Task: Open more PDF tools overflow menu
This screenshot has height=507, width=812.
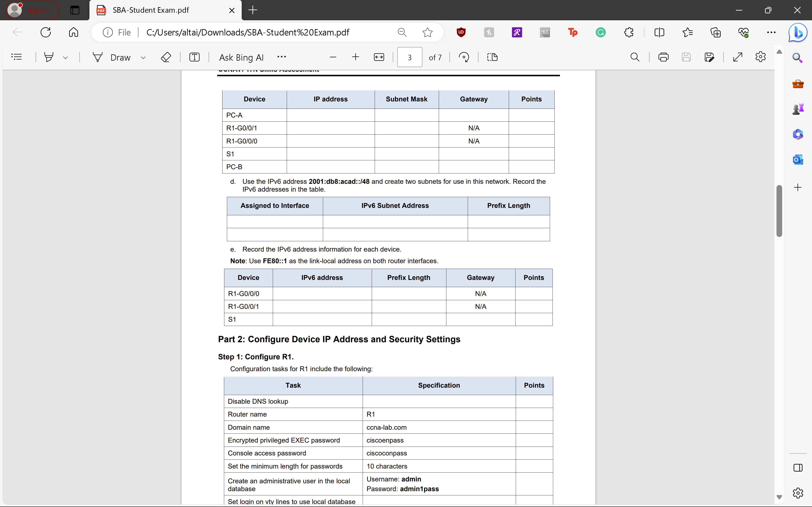Action: pos(281,57)
